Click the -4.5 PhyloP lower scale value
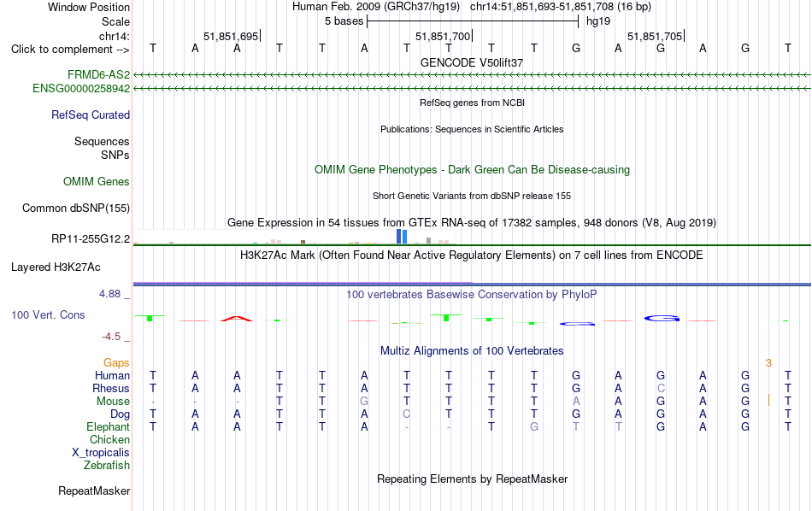Viewport: 812px width, 511px height. coord(111,337)
